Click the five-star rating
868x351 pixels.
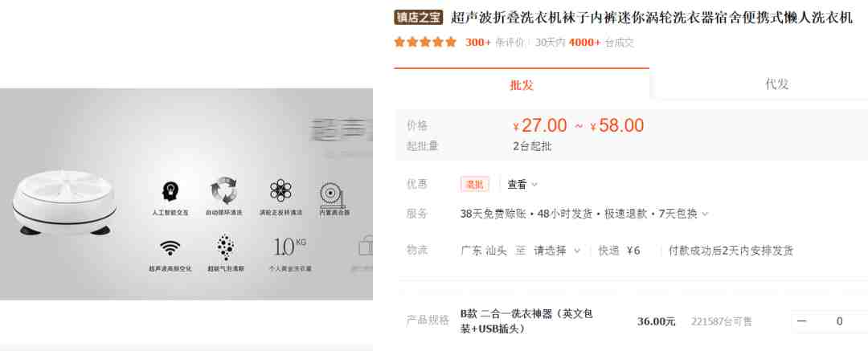(x=425, y=42)
